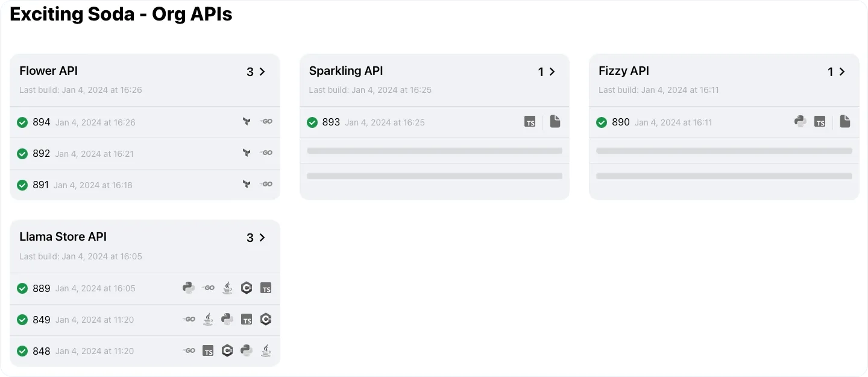Toggle the success status check on build 894
Image resolution: width=868 pixels, height=377 pixels.
pyautogui.click(x=22, y=122)
